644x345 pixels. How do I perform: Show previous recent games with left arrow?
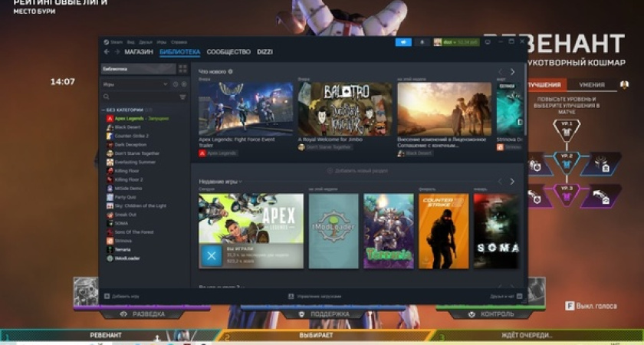point(500,182)
